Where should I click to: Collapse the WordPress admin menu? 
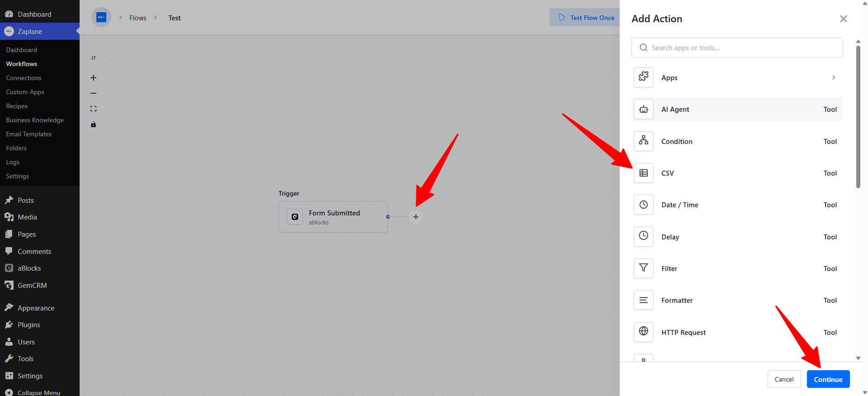[x=38, y=392]
